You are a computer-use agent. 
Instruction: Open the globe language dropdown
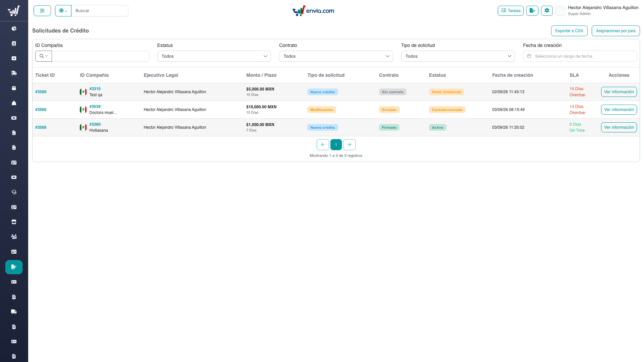point(63,11)
